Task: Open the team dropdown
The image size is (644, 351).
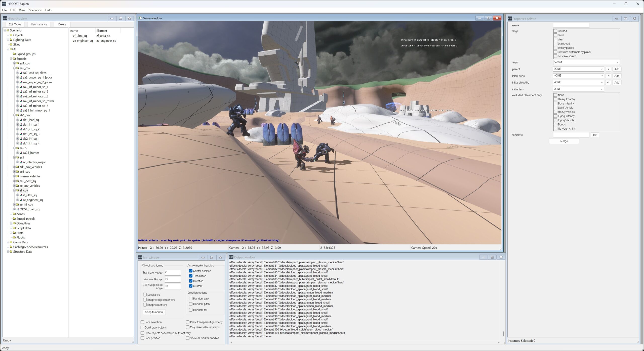Action: coord(586,62)
